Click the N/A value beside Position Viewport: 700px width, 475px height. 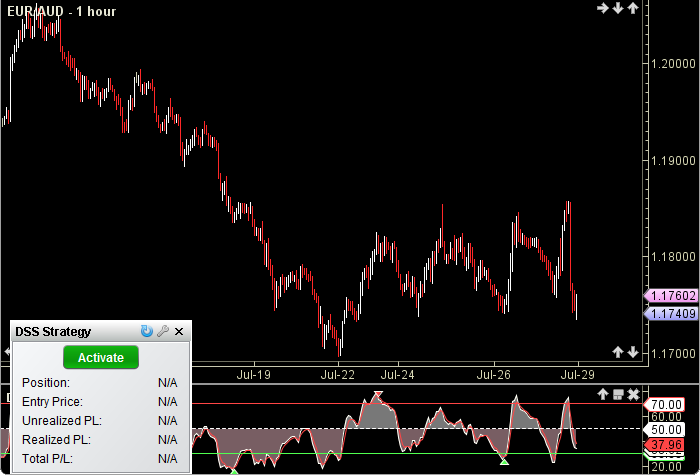coord(168,383)
